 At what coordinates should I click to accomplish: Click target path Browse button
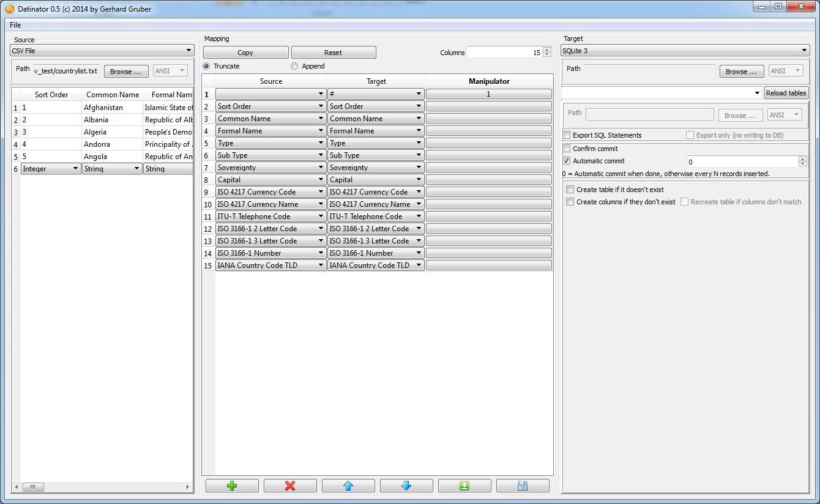point(742,72)
